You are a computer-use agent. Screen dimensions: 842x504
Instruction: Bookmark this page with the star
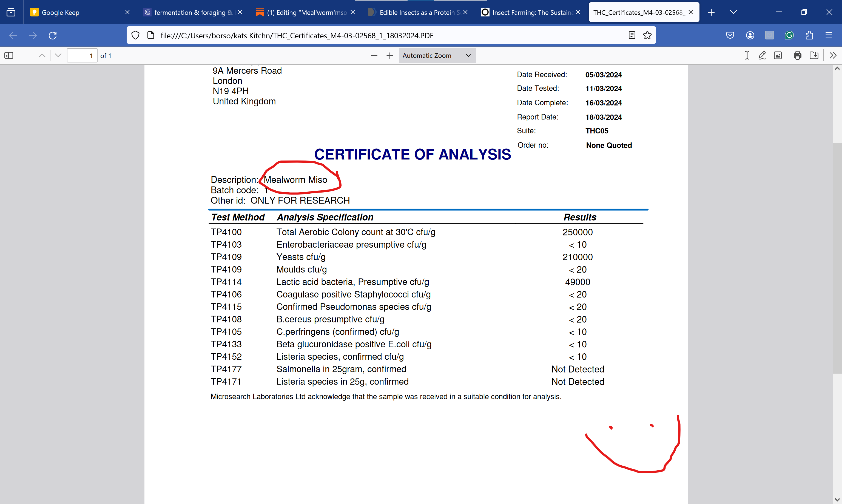point(647,35)
